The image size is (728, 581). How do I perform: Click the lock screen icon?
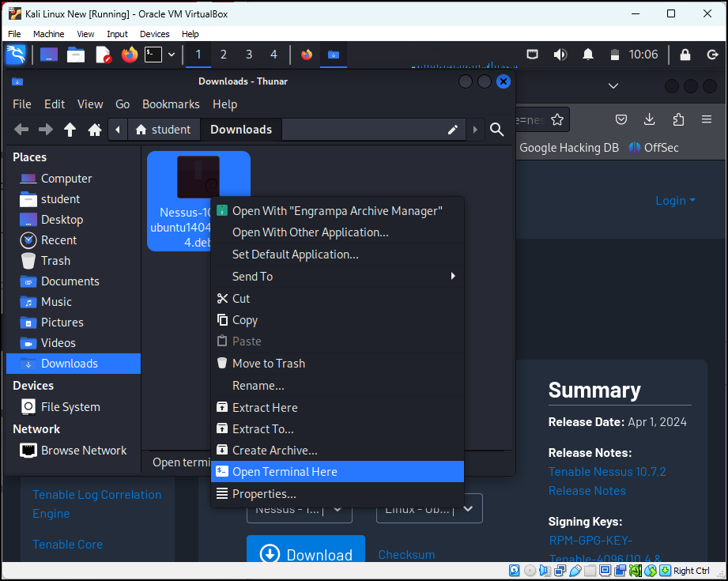(685, 55)
